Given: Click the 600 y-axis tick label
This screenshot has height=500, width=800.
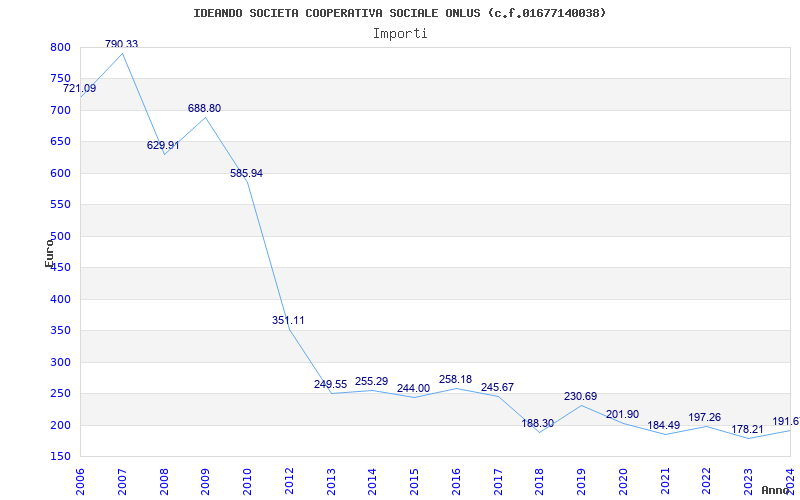Looking at the screenshot, I should (60, 173).
